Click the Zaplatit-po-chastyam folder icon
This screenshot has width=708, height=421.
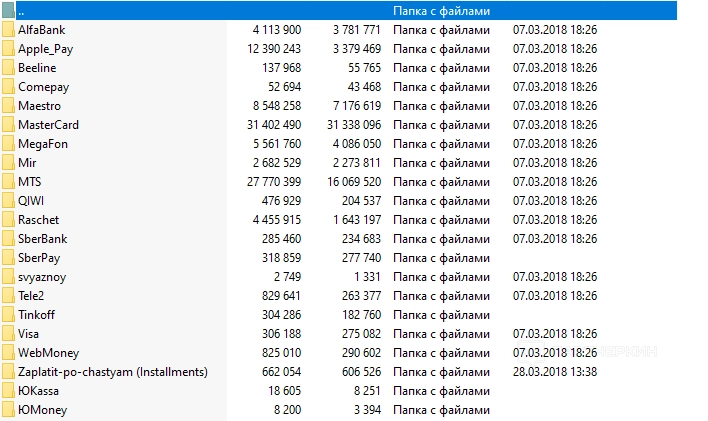pos(8,371)
